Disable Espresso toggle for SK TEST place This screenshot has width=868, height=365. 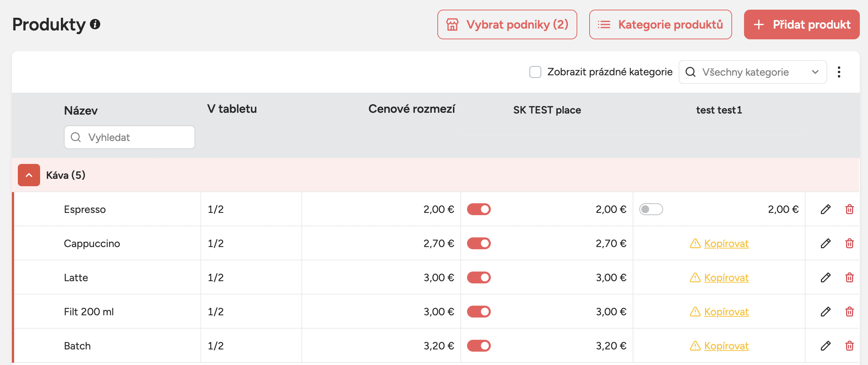(x=479, y=209)
